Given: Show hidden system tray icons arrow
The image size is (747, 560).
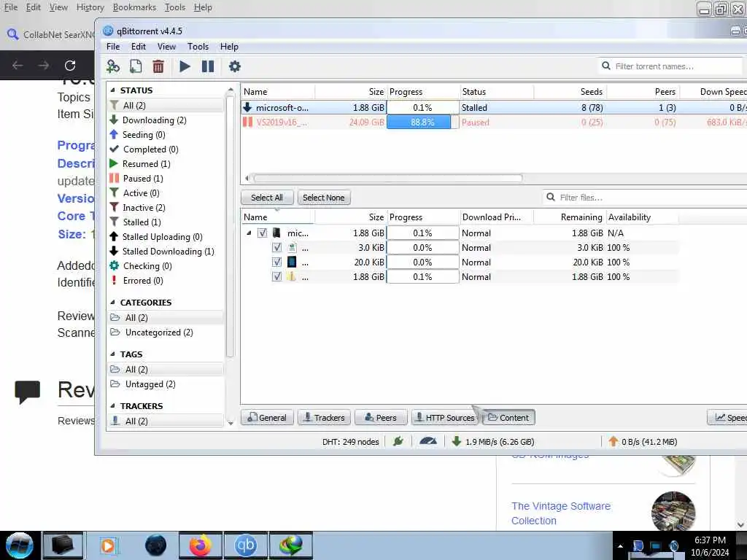Looking at the screenshot, I should point(620,546).
